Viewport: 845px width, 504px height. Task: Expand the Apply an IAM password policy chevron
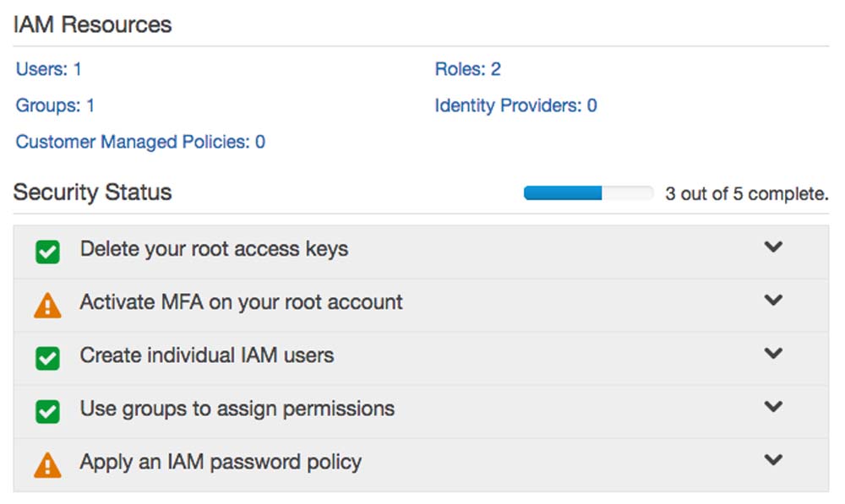click(x=773, y=460)
